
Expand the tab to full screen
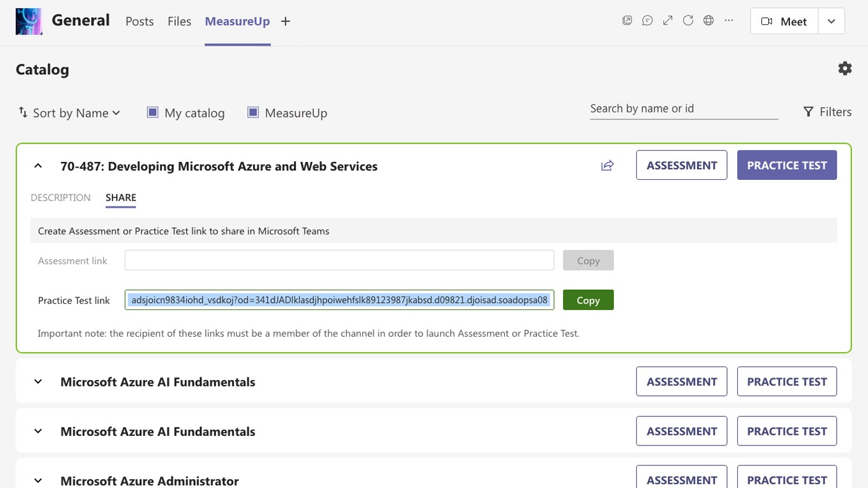(668, 21)
